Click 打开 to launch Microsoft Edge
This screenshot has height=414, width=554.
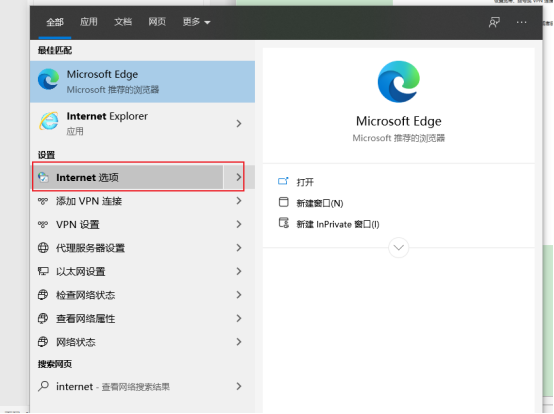(x=305, y=182)
